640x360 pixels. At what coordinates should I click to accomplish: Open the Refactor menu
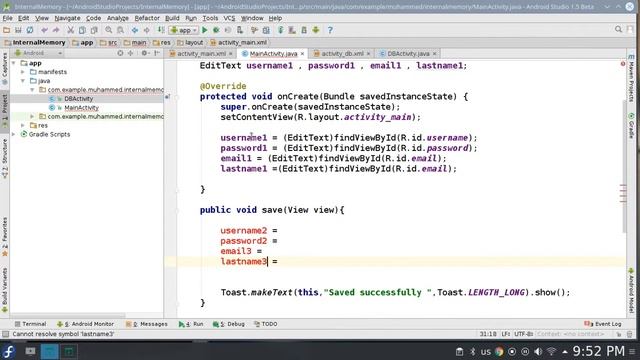[x=147, y=18]
